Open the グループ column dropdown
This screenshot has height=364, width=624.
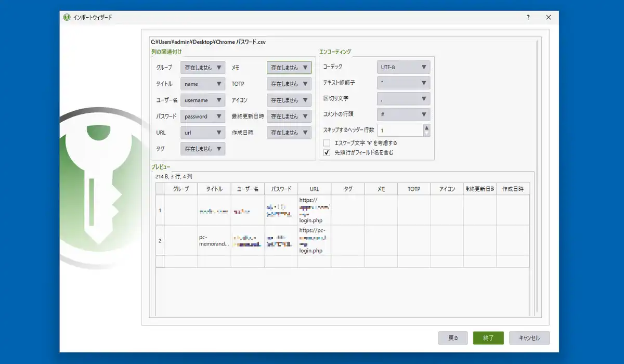point(203,67)
